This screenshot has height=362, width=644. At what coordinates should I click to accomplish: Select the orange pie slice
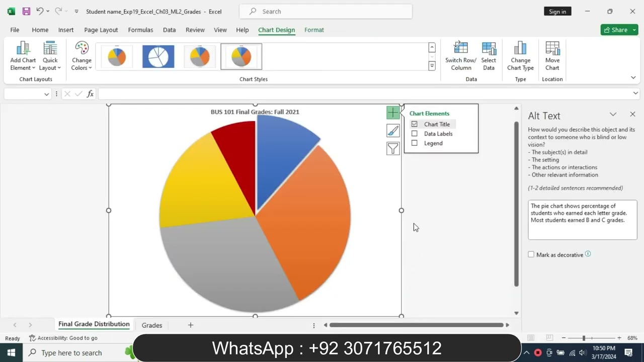click(307, 221)
